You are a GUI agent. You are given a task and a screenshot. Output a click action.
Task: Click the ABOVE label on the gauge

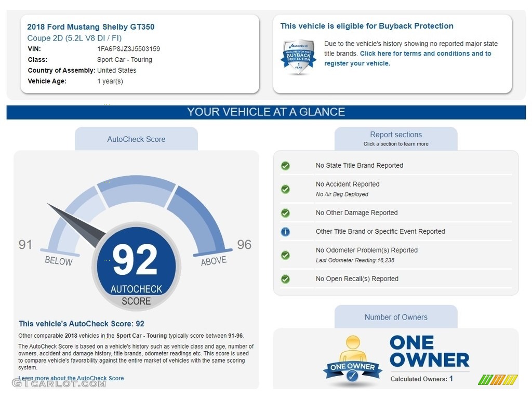point(214,261)
